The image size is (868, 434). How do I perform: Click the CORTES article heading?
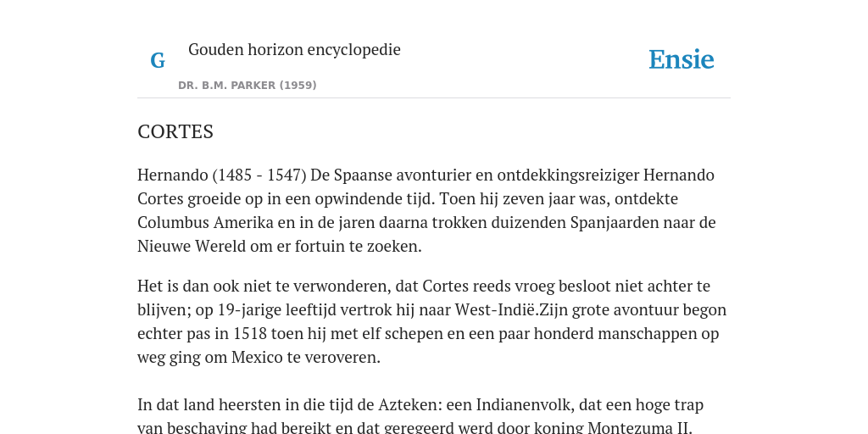pyautogui.click(x=175, y=131)
